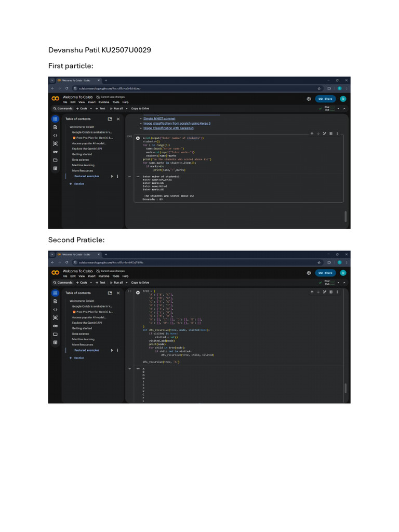Open the Runtime menu in First particle screenshot
Viewport: 399px width, 532px height.
pyautogui.click(x=104, y=102)
